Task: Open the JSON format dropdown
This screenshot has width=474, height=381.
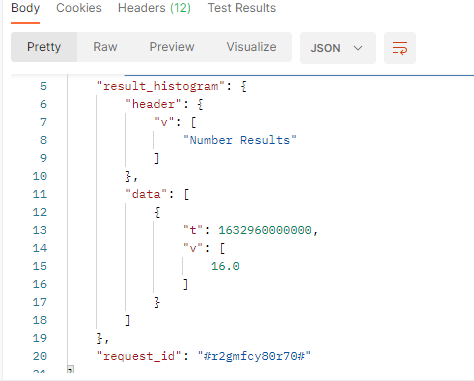Action: click(x=338, y=48)
